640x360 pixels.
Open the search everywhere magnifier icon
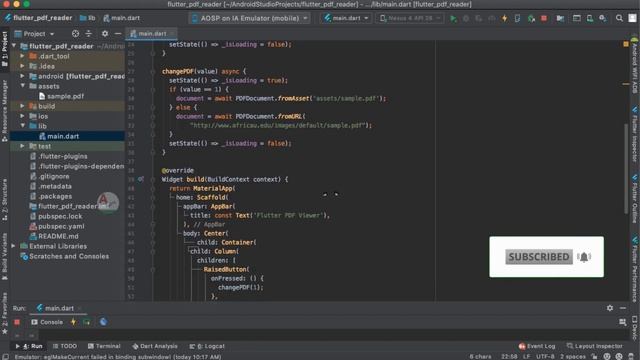pyautogui.click(x=619, y=18)
